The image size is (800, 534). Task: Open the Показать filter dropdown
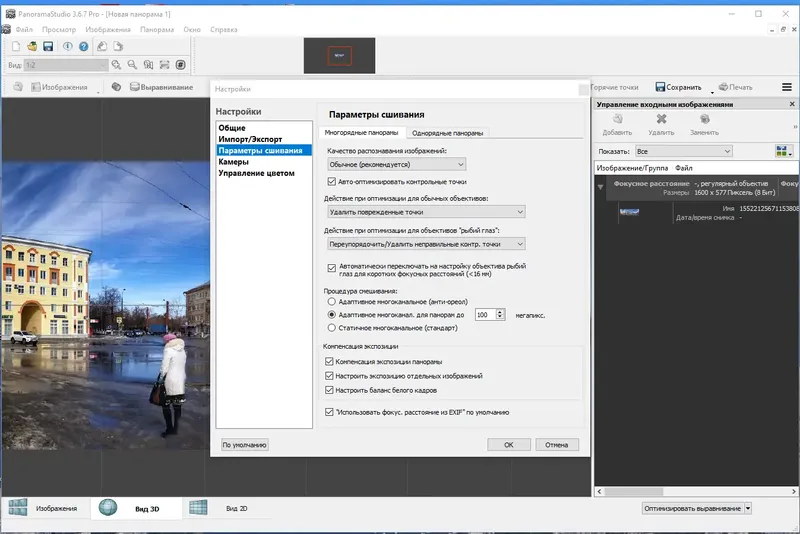point(683,151)
